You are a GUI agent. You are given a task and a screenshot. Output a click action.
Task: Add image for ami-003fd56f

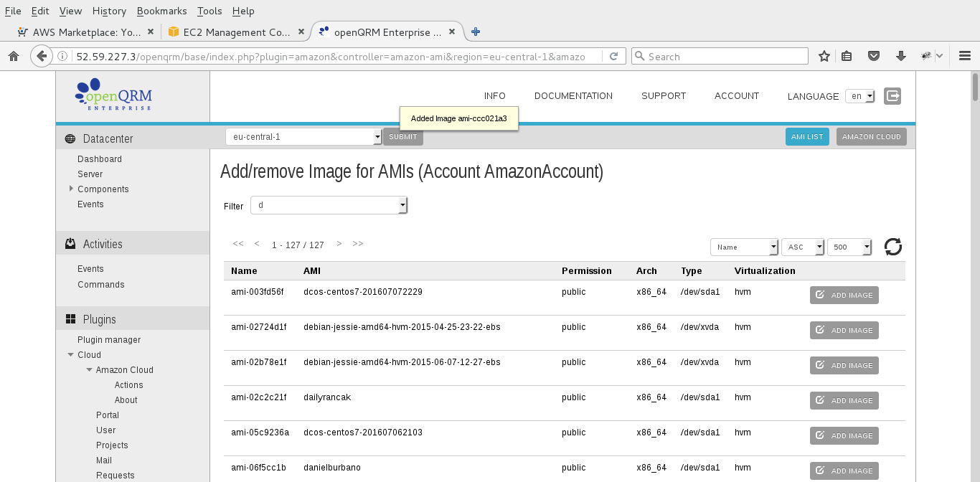tap(844, 295)
